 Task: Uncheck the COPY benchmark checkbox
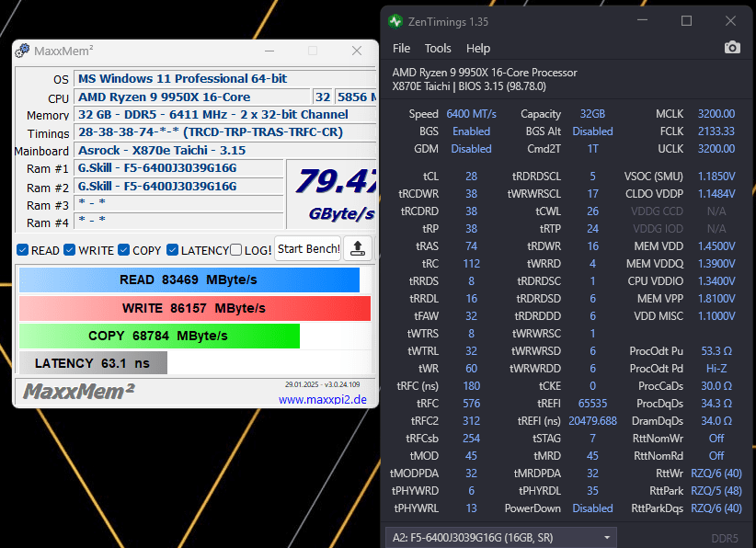coord(123,250)
